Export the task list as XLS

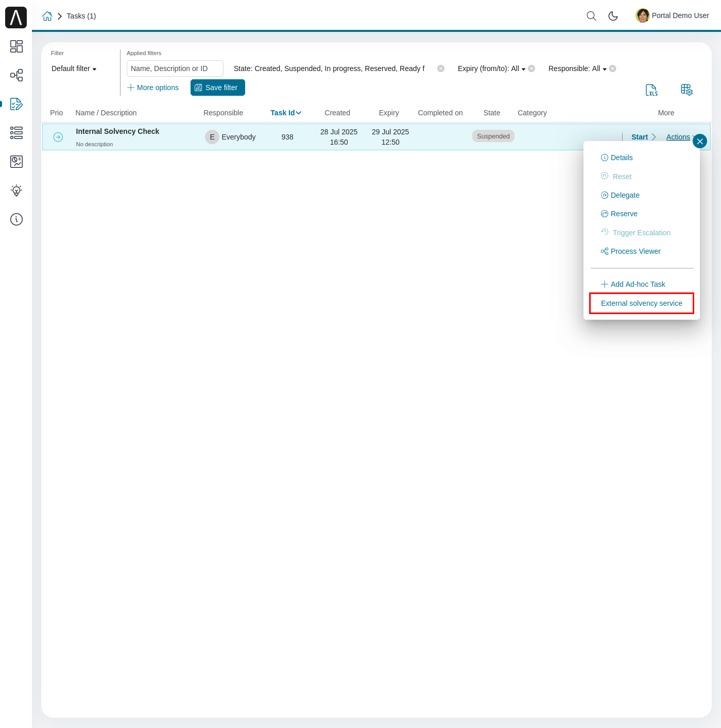click(x=651, y=90)
